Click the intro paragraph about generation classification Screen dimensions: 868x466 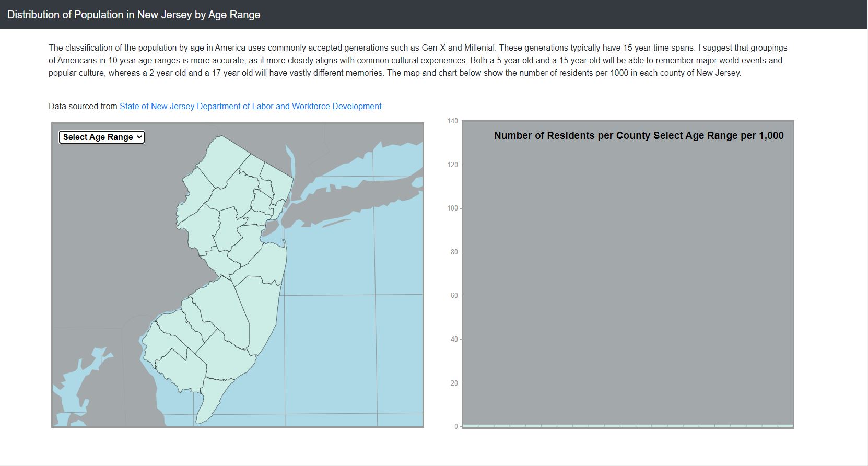pyautogui.click(x=418, y=60)
